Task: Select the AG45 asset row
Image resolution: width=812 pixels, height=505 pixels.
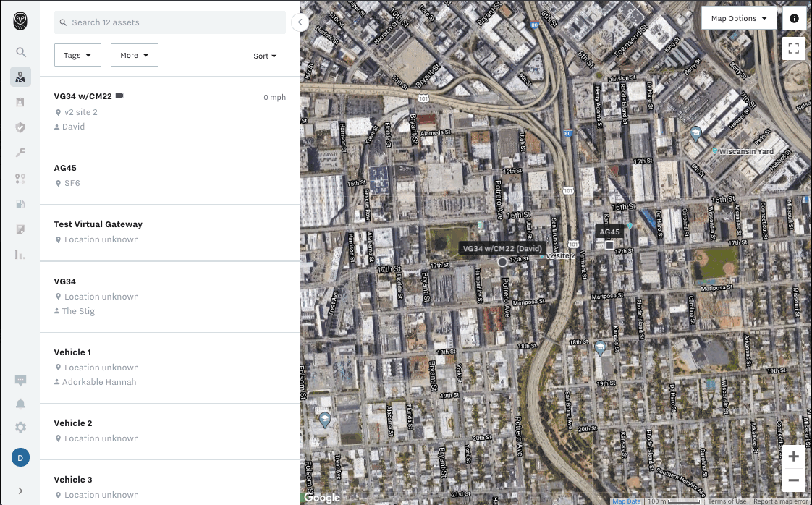Action: 169,176
